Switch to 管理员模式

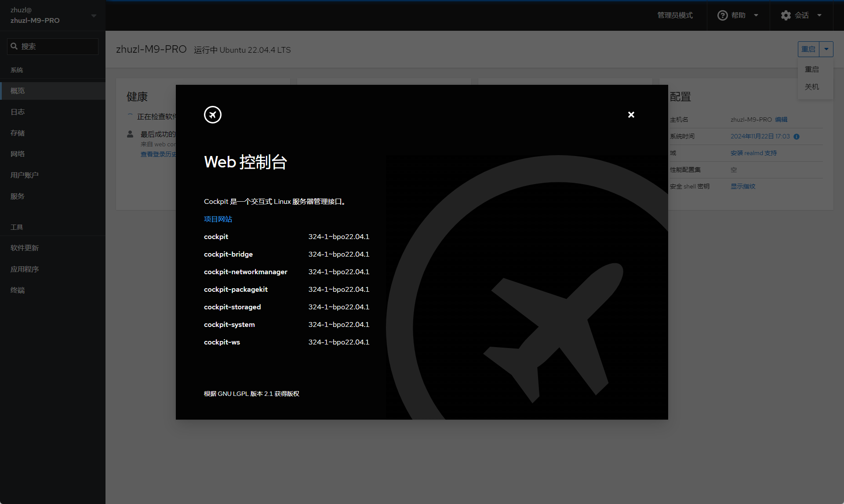(675, 15)
